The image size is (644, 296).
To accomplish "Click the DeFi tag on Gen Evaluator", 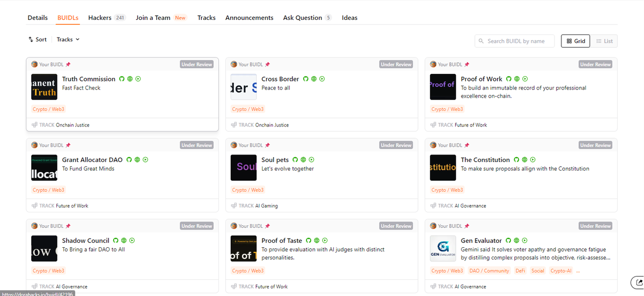I will coord(521,271).
